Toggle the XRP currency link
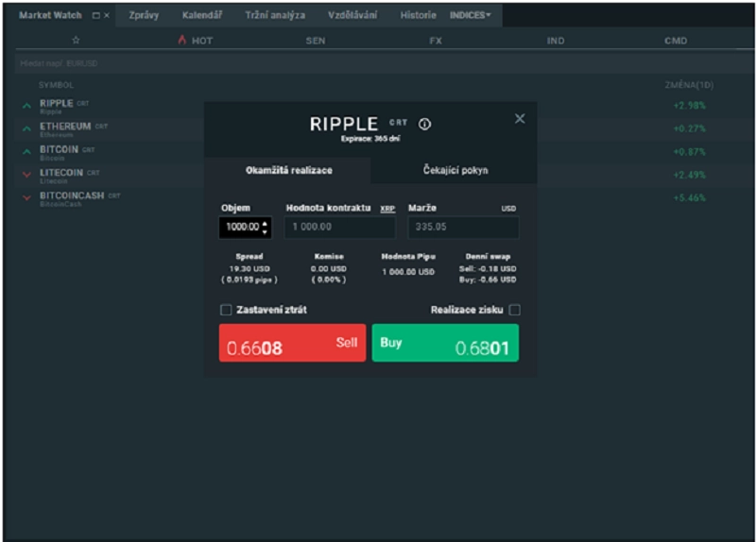 pyautogui.click(x=387, y=209)
